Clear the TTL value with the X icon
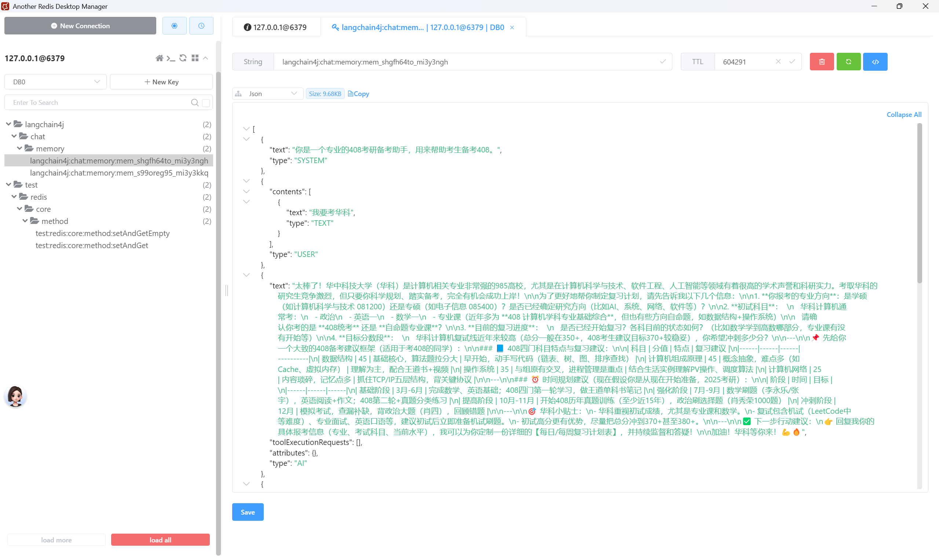Image resolution: width=939 pixels, height=560 pixels. coord(778,62)
